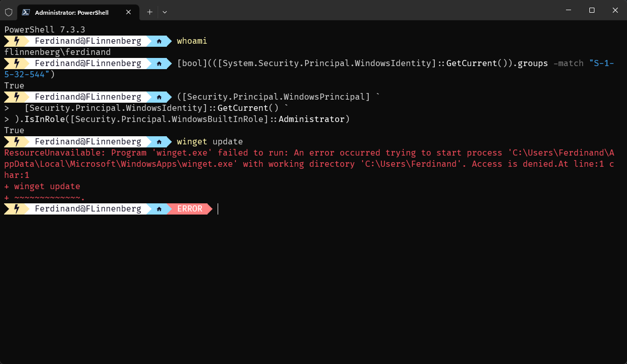Image resolution: width=627 pixels, height=364 pixels.
Task: Click 'Ferdinand@FLinnenberg' in the winget prompt line
Action: coord(88,142)
